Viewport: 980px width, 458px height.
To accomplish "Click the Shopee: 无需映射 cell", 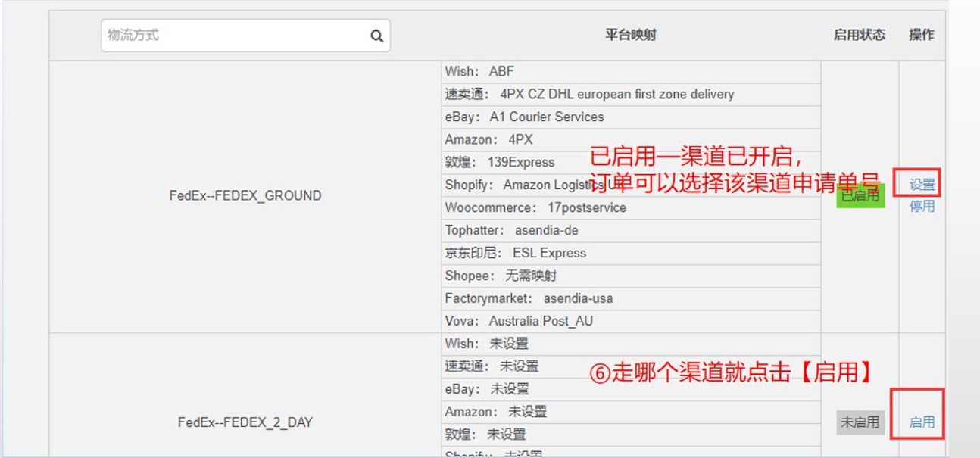I will tap(631, 276).
